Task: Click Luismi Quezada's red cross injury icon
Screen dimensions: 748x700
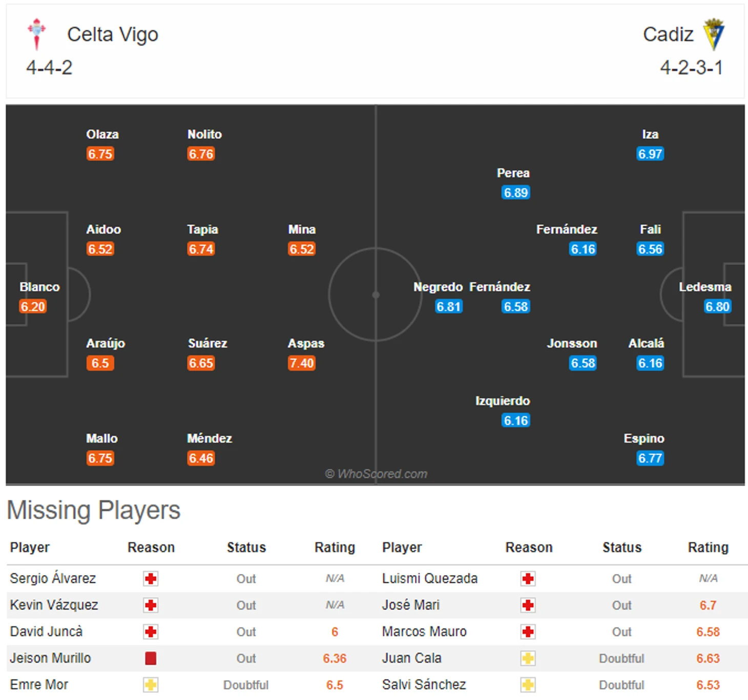Action: tap(528, 579)
